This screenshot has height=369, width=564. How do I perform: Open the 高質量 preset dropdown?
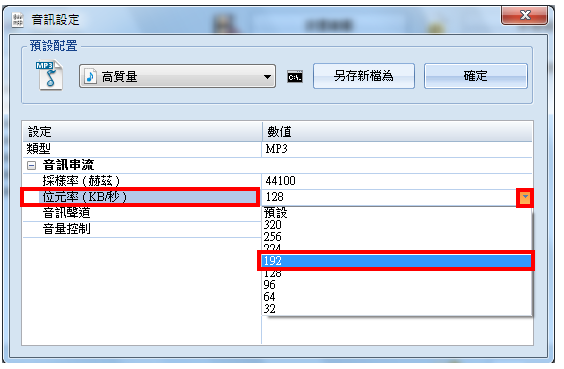coord(177,76)
